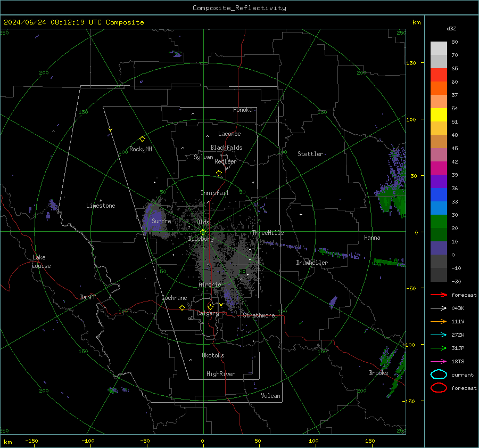The height and width of the screenshot is (448, 479).
Task: Click the yellow diamond marker below Cochrane
Action: [183, 308]
